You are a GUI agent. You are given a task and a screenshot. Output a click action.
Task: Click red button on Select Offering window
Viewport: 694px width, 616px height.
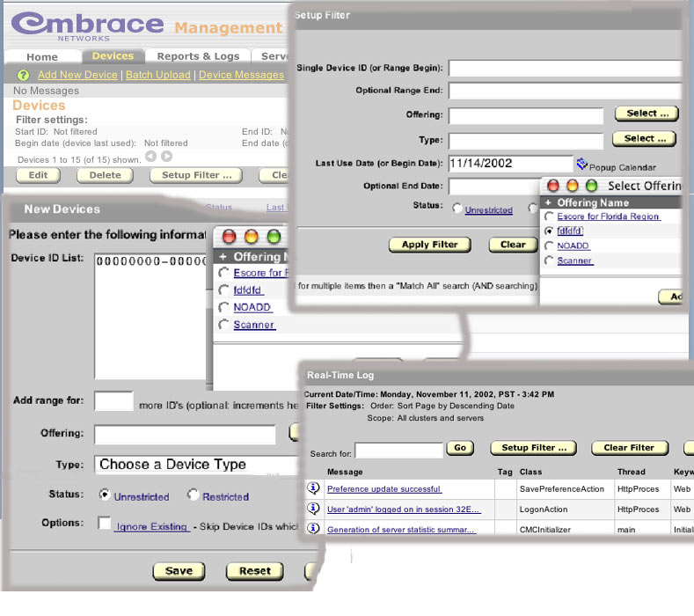coord(553,185)
